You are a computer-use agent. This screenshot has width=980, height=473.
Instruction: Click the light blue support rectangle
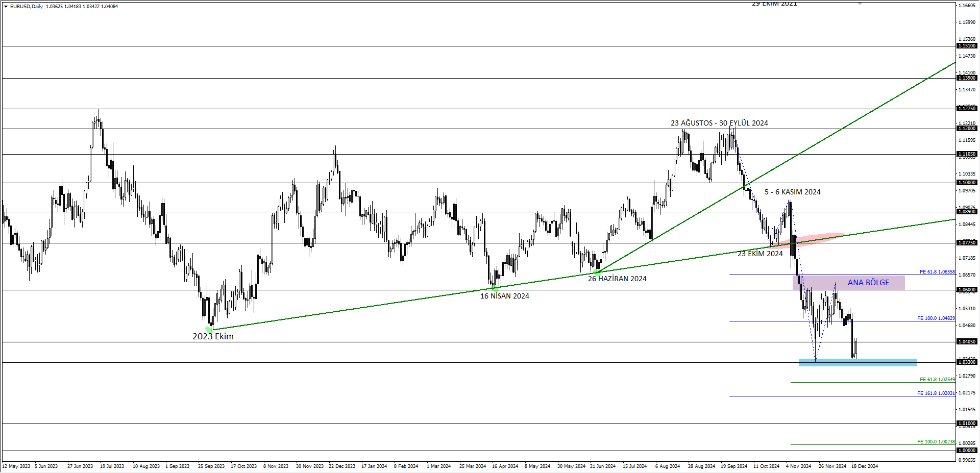pyautogui.click(x=857, y=363)
